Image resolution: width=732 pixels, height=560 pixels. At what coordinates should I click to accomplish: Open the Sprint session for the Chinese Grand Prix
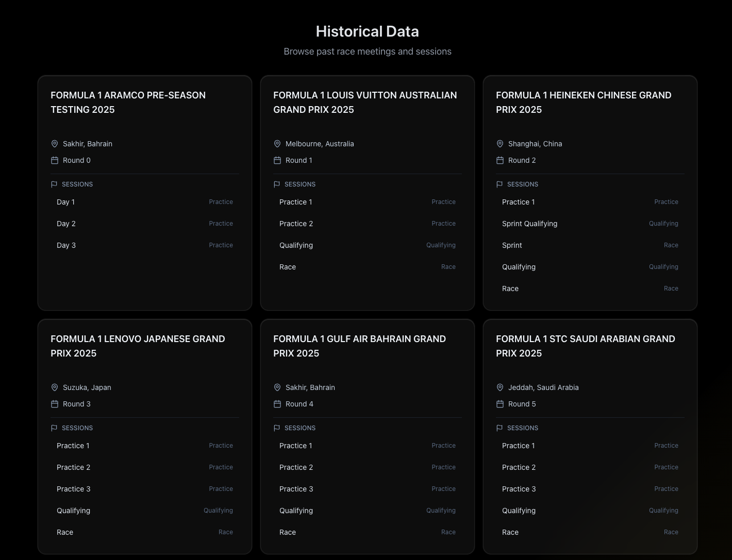pyautogui.click(x=590, y=245)
